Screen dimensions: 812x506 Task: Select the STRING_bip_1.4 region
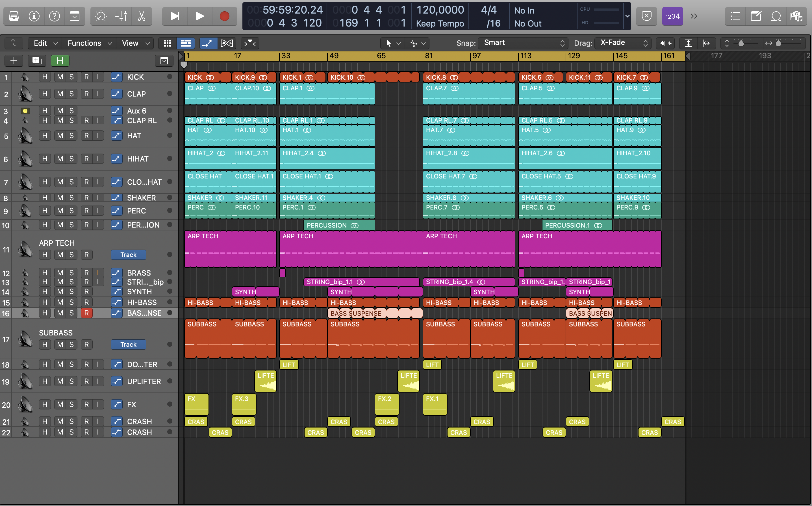click(468, 282)
